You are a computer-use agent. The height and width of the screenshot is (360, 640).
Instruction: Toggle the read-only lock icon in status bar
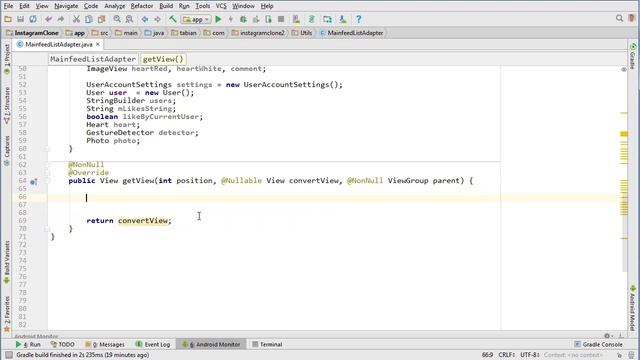pos(619,355)
